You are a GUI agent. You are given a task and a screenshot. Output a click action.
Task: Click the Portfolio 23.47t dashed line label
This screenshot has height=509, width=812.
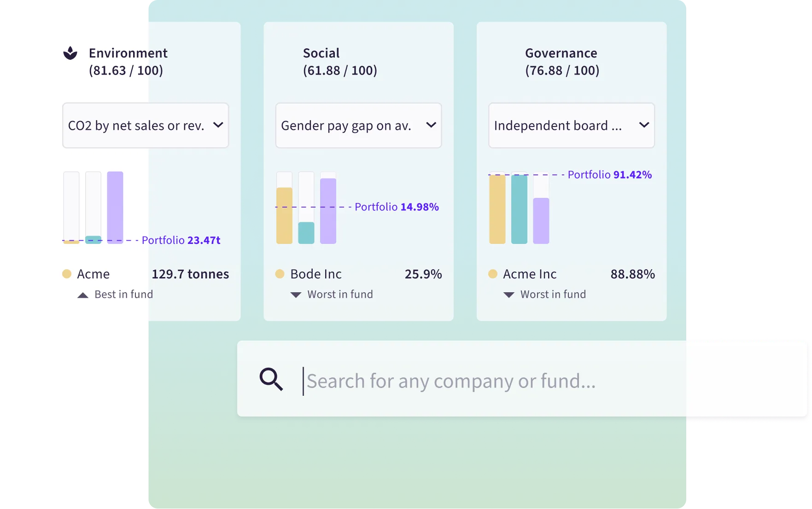tap(181, 240)
